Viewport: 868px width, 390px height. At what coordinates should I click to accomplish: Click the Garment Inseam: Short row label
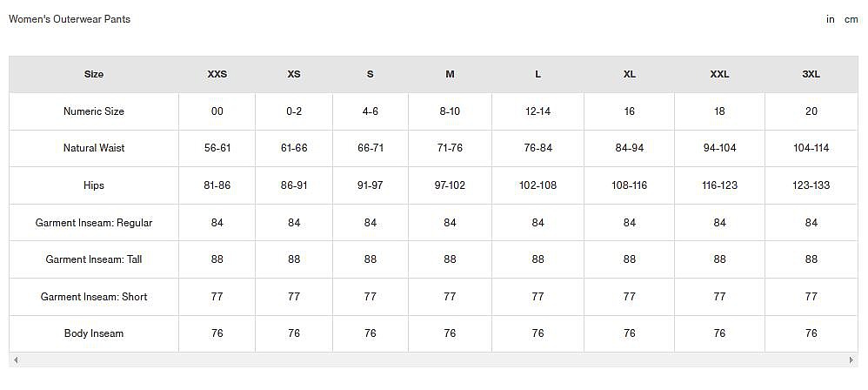(94, 297)
